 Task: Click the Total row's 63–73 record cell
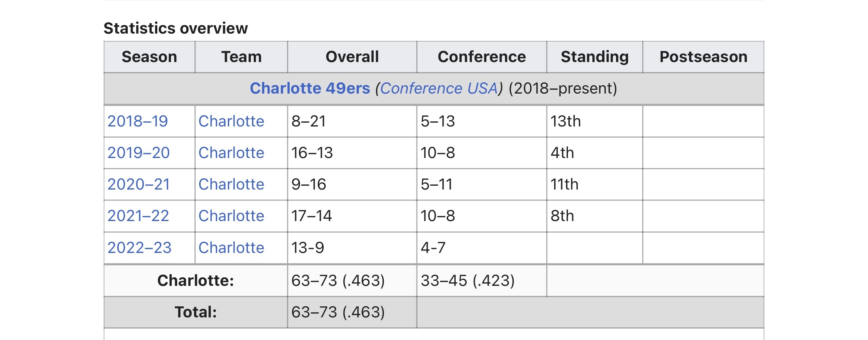(338, 312)
